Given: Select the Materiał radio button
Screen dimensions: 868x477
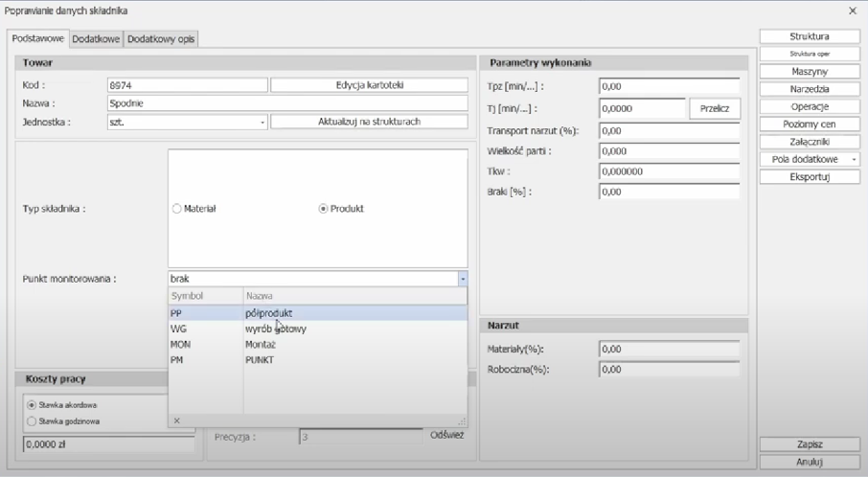Looking at the screenshot, I should point(176,208).
